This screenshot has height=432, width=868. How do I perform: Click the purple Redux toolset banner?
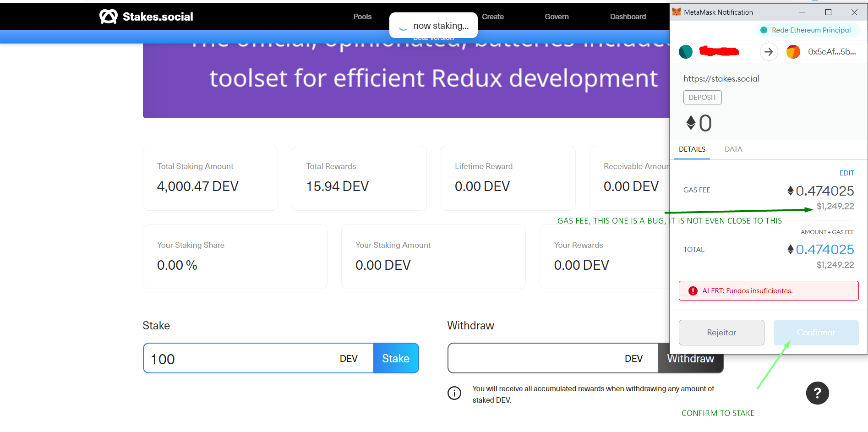pyautogui.click(x=406, y=81)
